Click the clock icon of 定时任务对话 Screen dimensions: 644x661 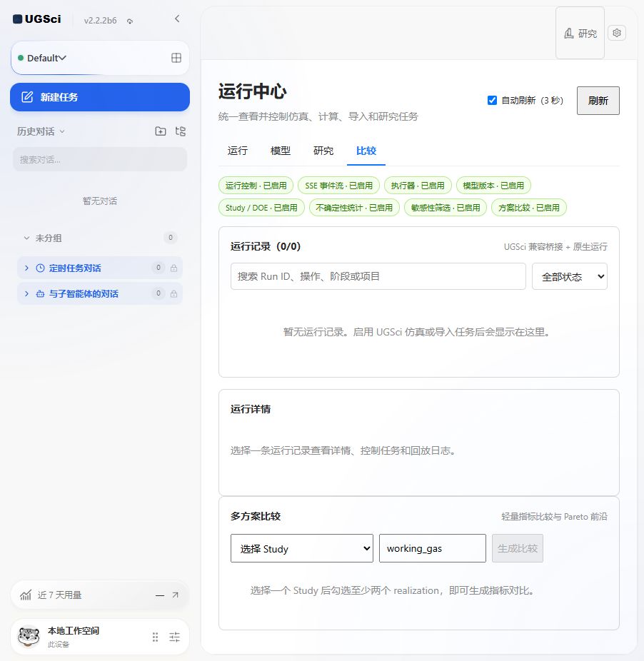click(x=40, y=268)
